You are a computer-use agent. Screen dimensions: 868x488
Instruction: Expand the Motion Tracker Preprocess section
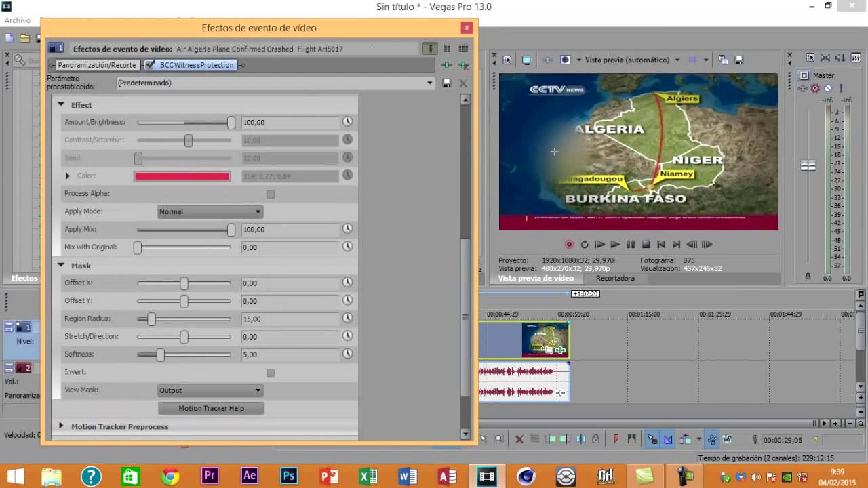pyautogui.click(x=61, y=426)
